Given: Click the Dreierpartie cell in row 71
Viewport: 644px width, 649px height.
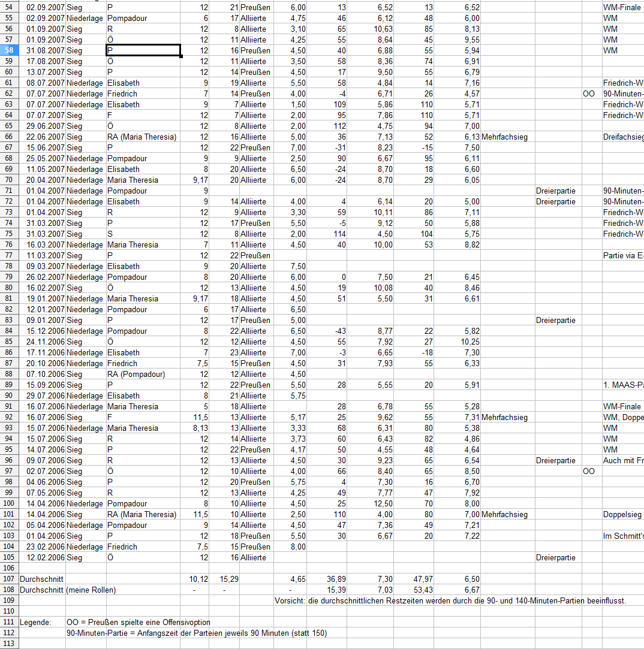Looking at the screenshot, I should (558, 191).
